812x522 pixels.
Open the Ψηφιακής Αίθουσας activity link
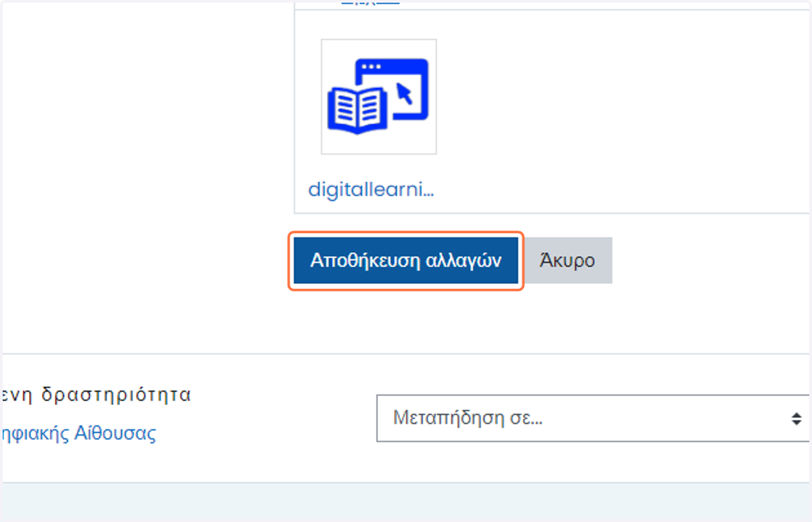click(79, 433)
